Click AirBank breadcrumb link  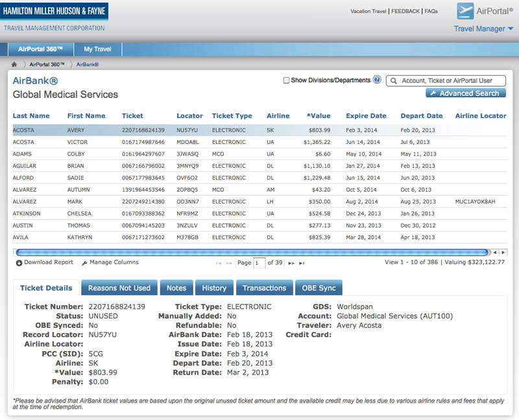88,64
